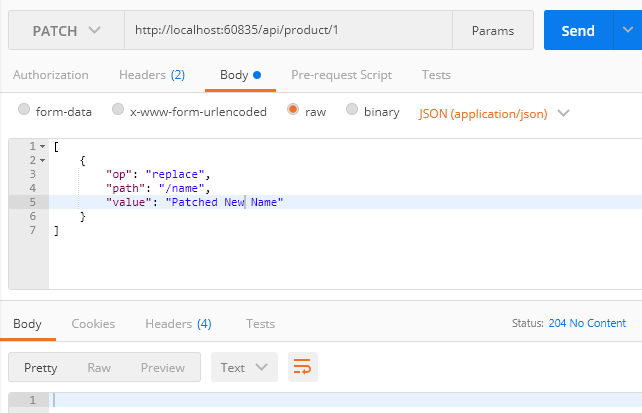Open the Pre-request Script tab
Screen dimensions: 642x413
click(341, 75)
